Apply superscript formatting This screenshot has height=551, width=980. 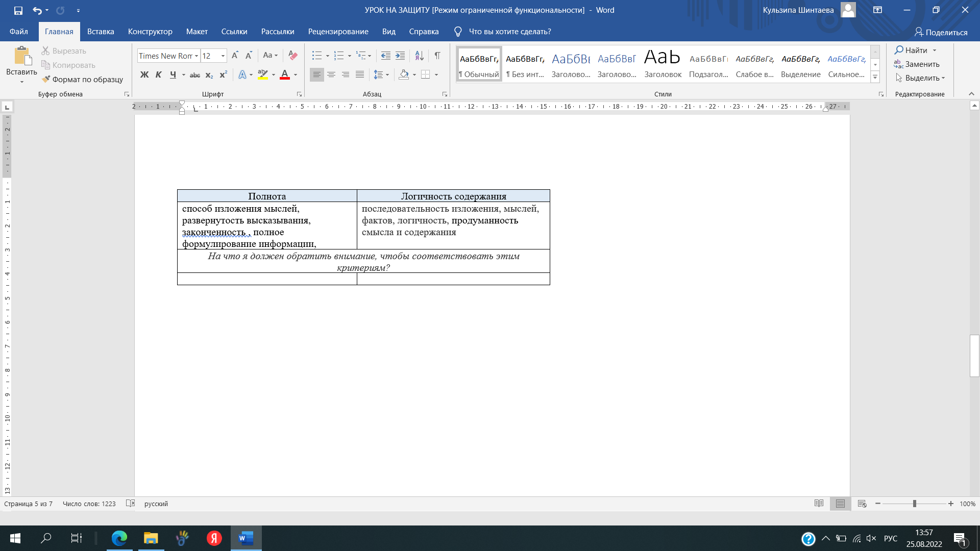click(x=223, y=75)
